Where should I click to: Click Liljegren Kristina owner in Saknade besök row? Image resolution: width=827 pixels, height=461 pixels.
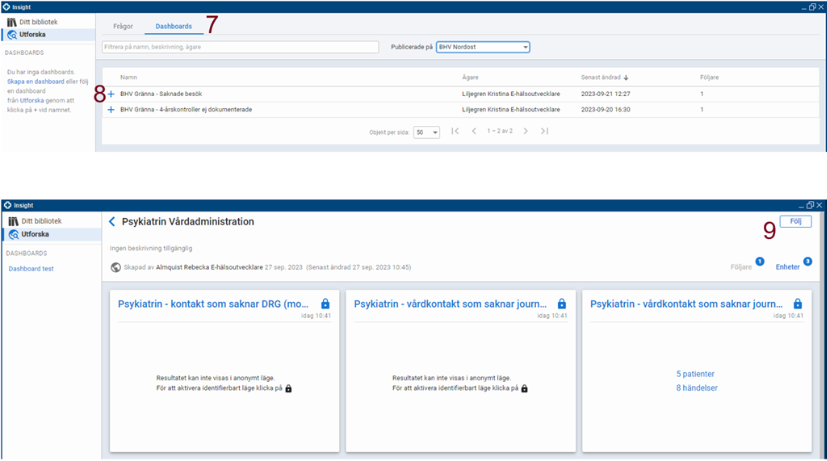click(511, 94)
